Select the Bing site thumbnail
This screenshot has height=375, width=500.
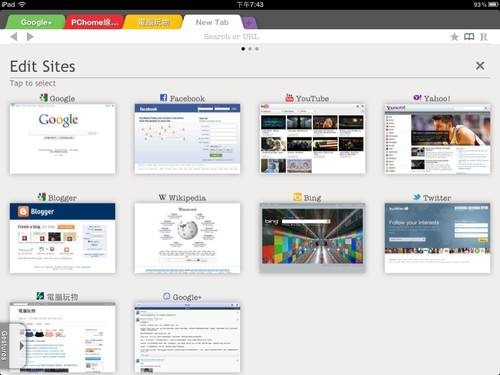point(312,238)
